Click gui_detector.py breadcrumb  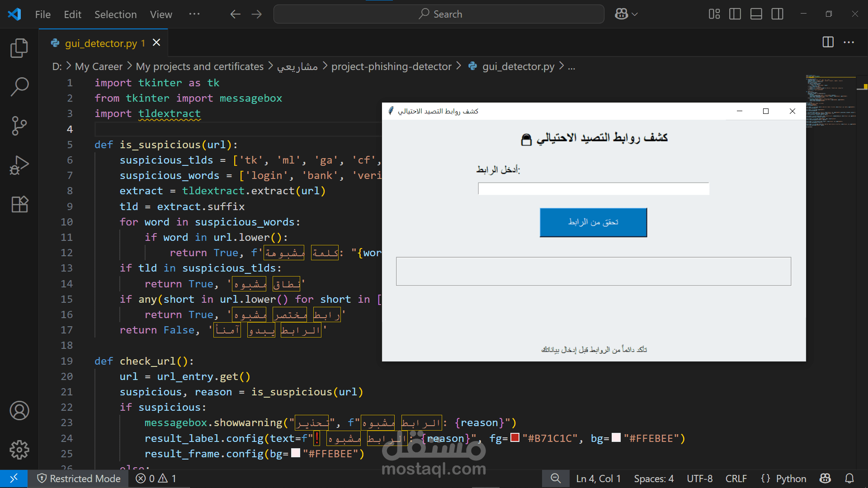[x=518, y=66]
